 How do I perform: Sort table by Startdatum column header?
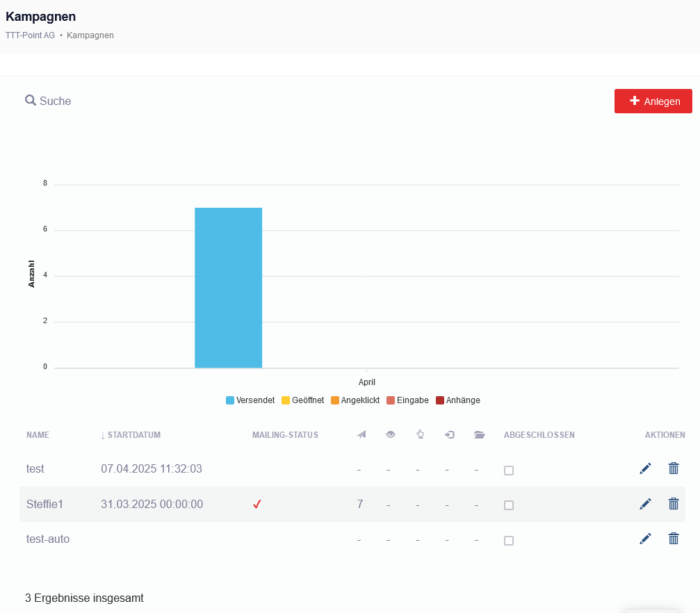[133, 435]
